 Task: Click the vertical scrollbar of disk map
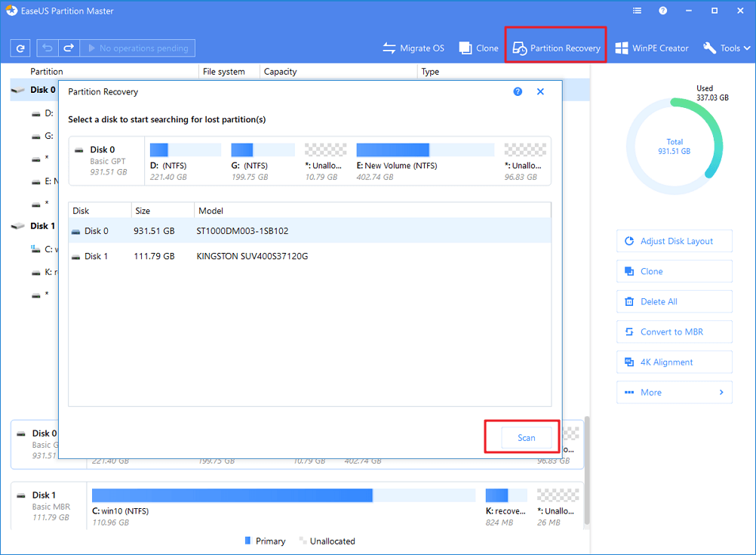point(587,470)
